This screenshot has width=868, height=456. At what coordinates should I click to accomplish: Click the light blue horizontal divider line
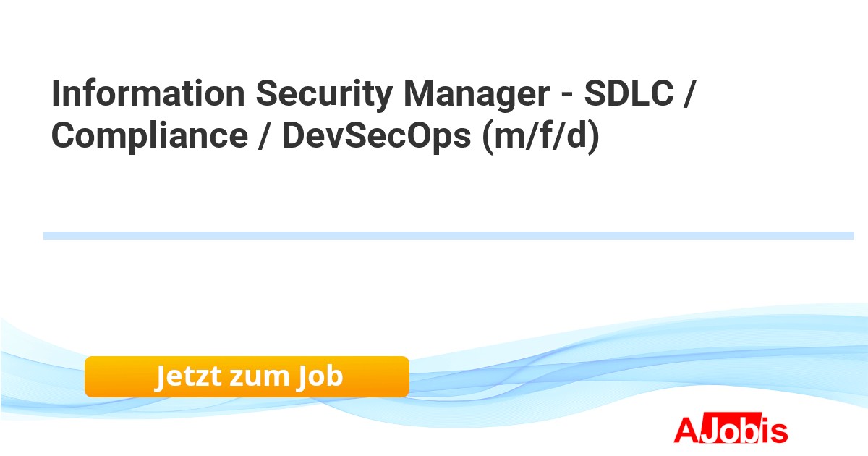tap(448, 235)
